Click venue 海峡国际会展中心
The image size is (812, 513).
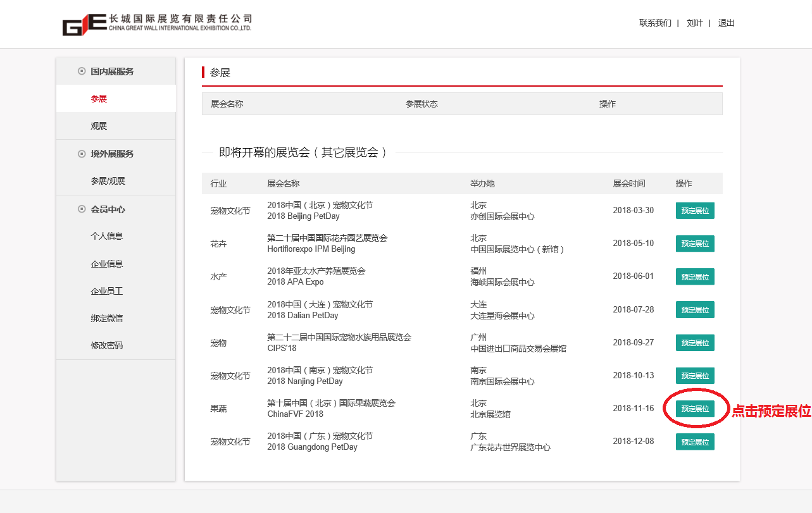(503, 282)
